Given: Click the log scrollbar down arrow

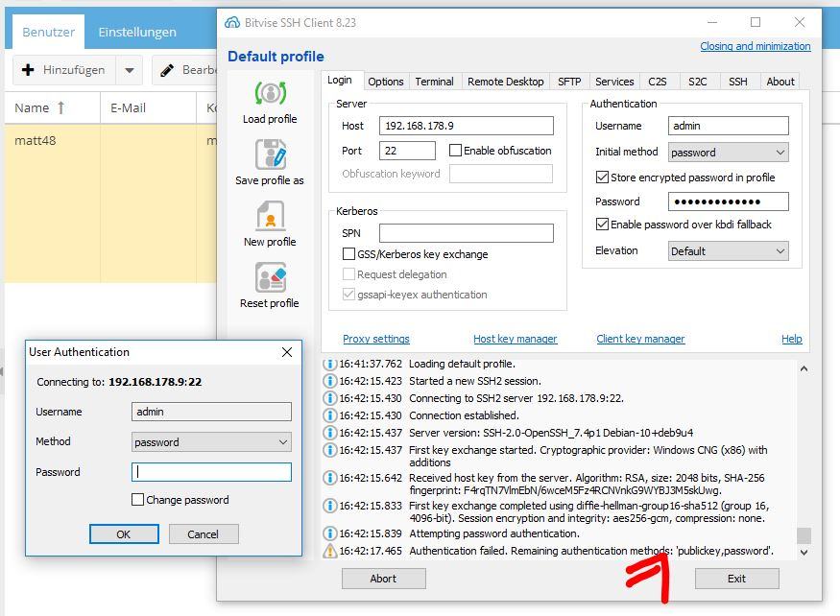Looking at the screenshot, I should point(804,553).
